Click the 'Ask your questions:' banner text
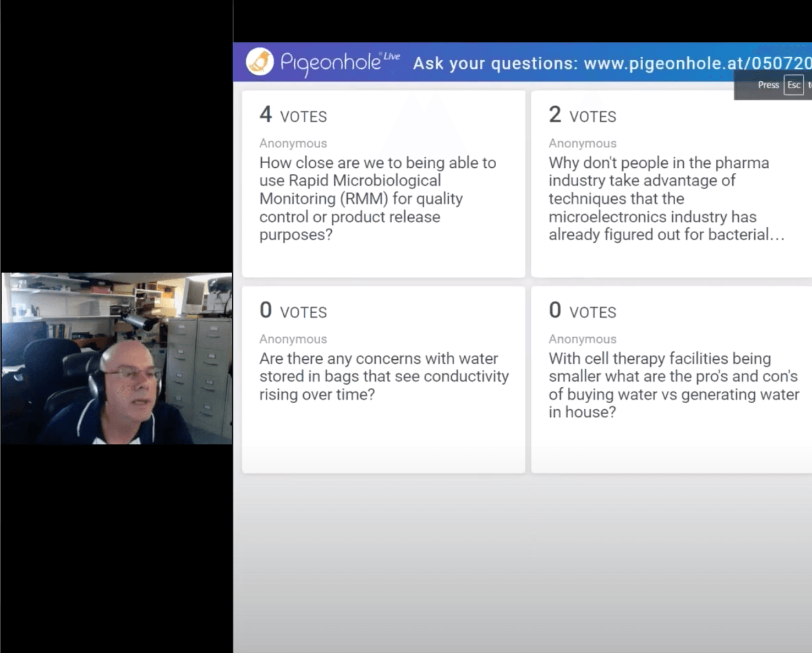812x653 pixels. click(495, 63)
